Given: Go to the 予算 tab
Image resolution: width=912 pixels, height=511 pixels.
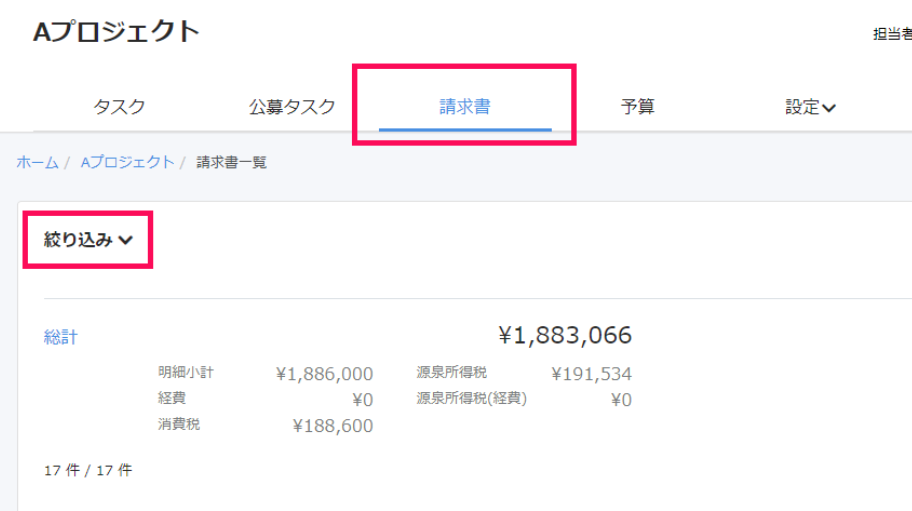Looking at the screenshot, I should [637, 107].
